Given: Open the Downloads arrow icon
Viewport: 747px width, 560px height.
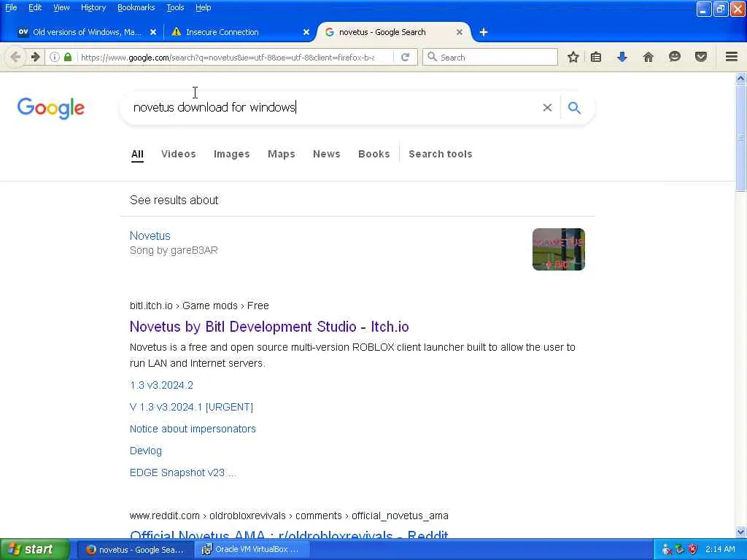Looking at the screenshot, I should coord(622,57).
